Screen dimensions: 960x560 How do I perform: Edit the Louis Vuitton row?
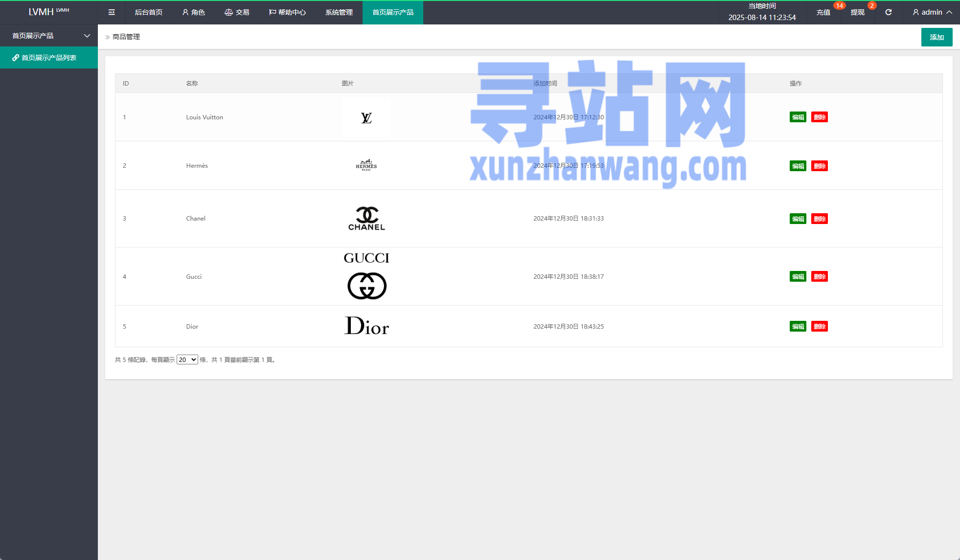click(x=798, y=117)
